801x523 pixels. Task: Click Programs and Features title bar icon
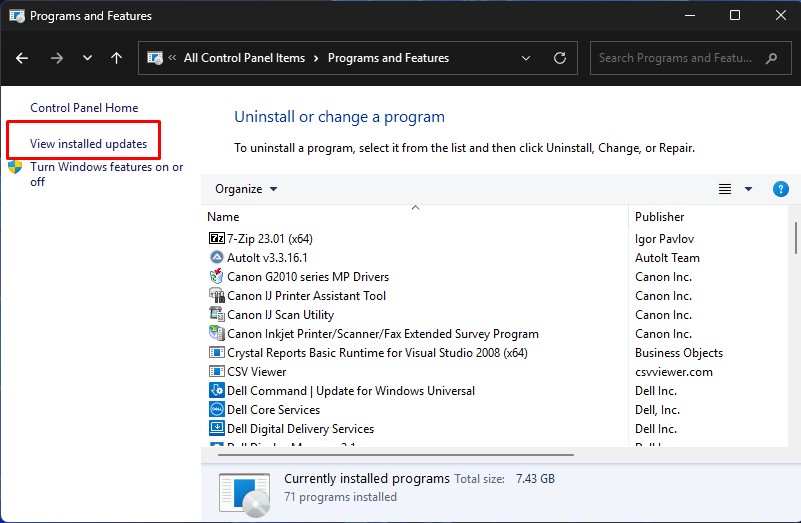16,16
